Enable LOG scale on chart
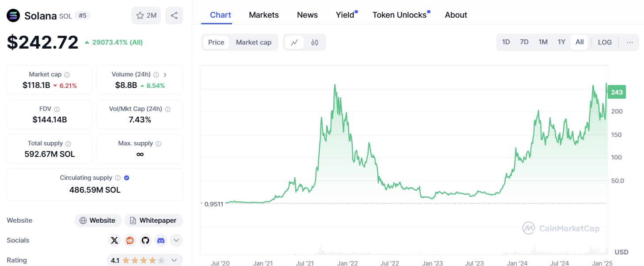Image resolution: width=644 pixels, height=266 pixels. (x=605, y=42)
